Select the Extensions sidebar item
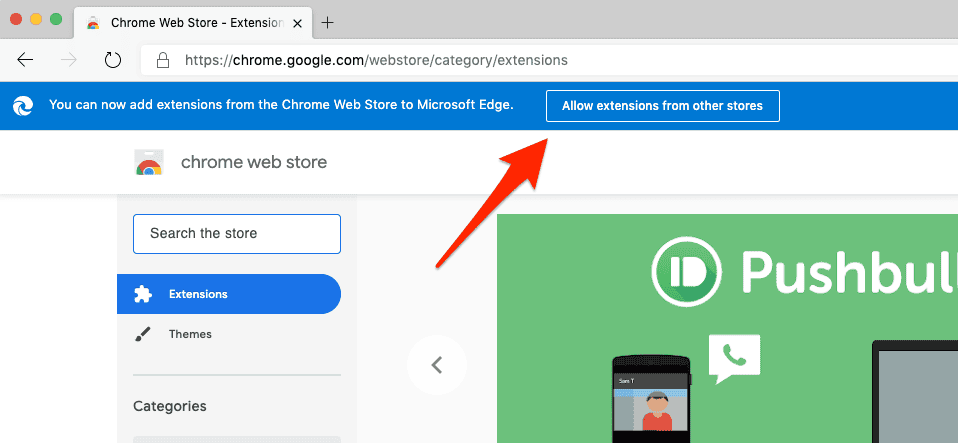 coord(229,294)
